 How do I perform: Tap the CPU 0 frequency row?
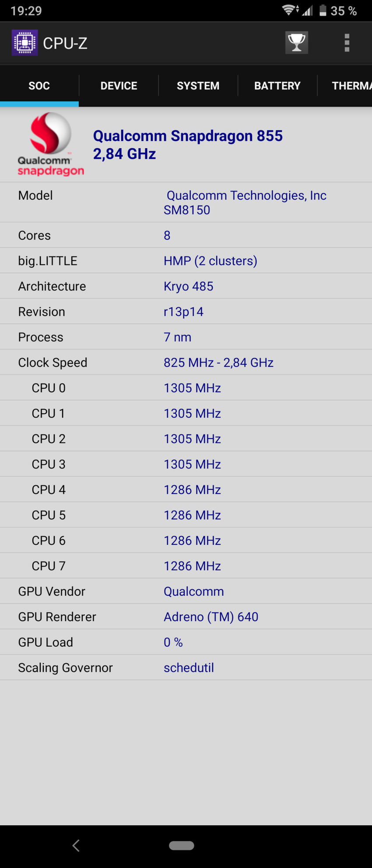coord(186,388)
